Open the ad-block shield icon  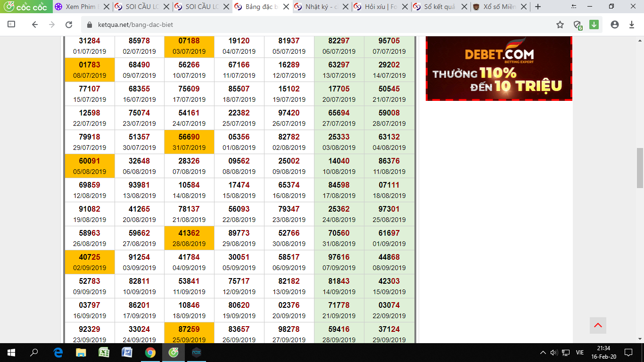[x=577, y=25]
